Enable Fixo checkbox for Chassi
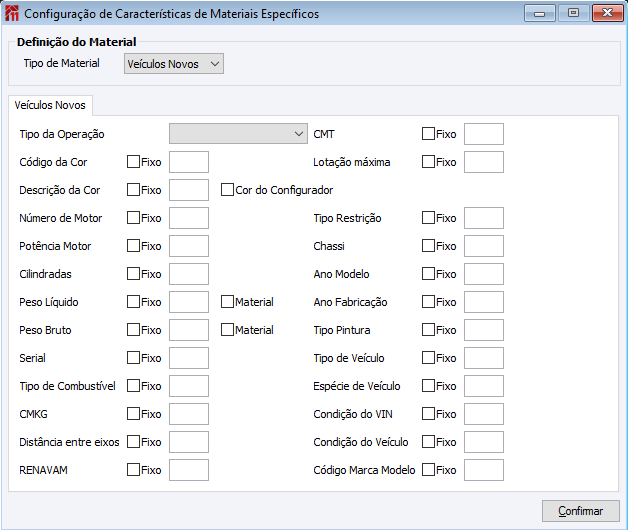 [x=429, y=246]
